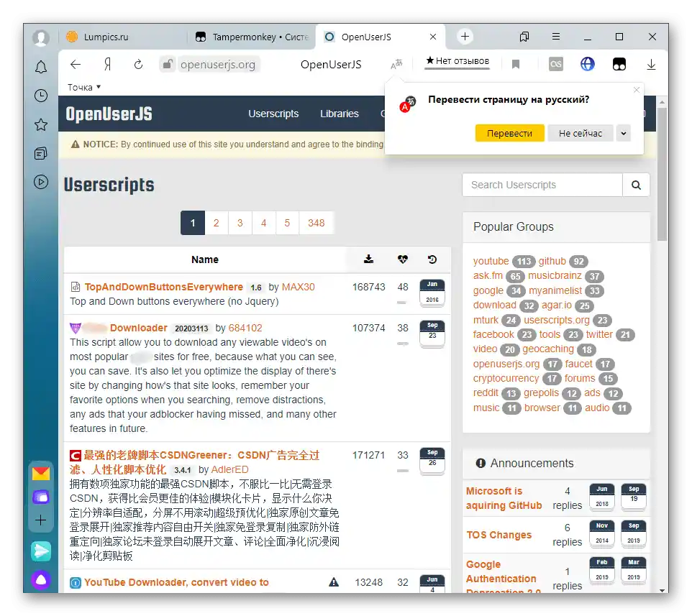Open video play icon in sidebar
The image size is (692, 616).
(x=40, y=182)
